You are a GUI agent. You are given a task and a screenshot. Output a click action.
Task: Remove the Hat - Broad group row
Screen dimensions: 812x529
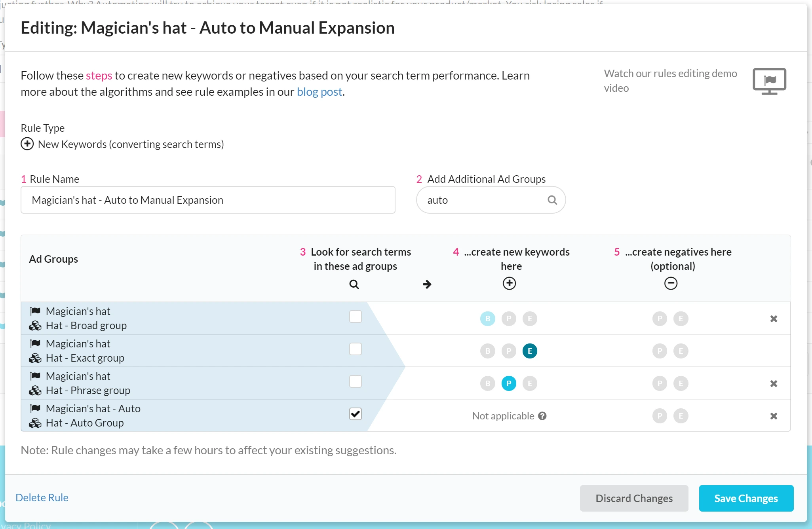pyautogui.click(x=773, y=319)
